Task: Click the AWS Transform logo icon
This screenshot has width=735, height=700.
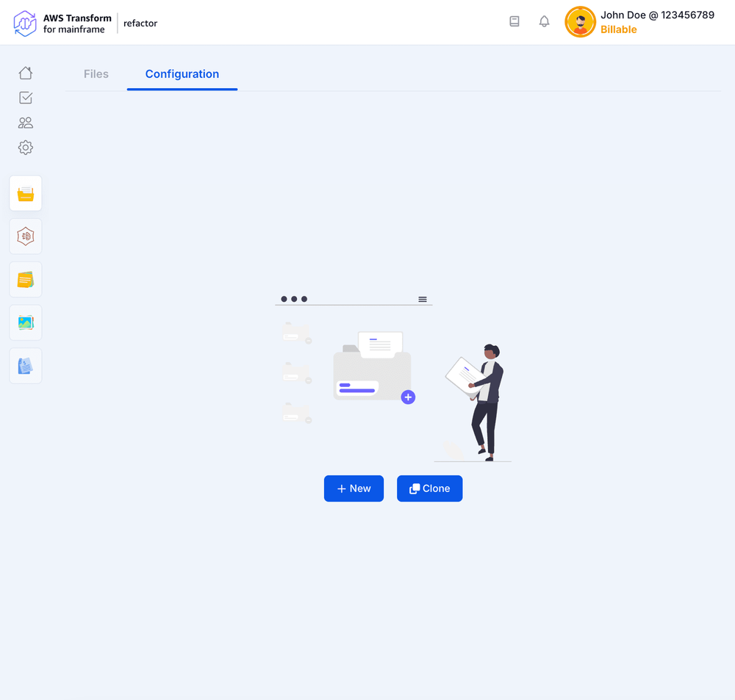Action: point(25,24)
